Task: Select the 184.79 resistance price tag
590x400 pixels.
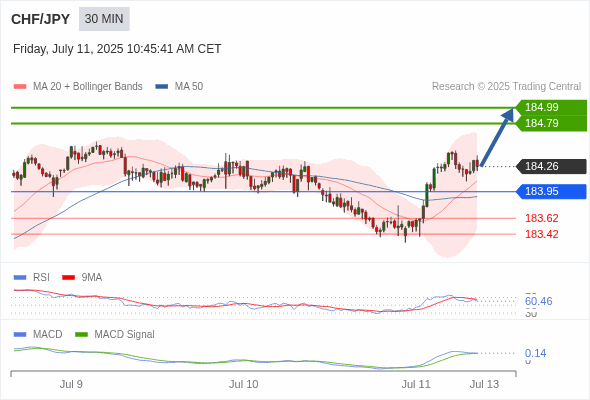Action: point(551,123)
